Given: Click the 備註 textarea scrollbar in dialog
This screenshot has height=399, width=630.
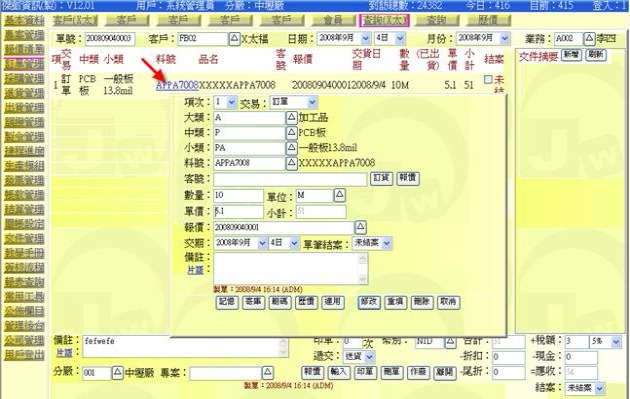Looking at the screenshot, I should (x=362, y=268).
